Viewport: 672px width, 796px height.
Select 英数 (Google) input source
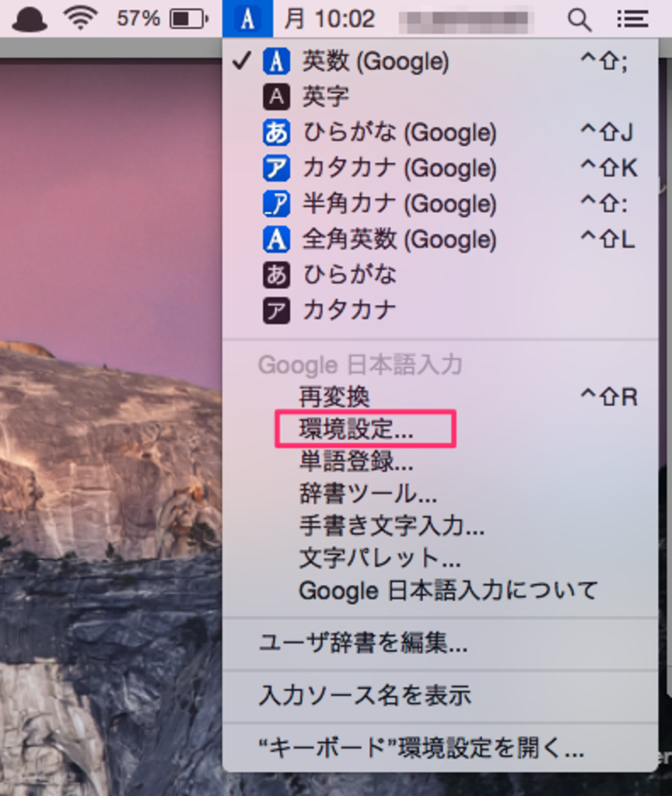click(440, 62)
